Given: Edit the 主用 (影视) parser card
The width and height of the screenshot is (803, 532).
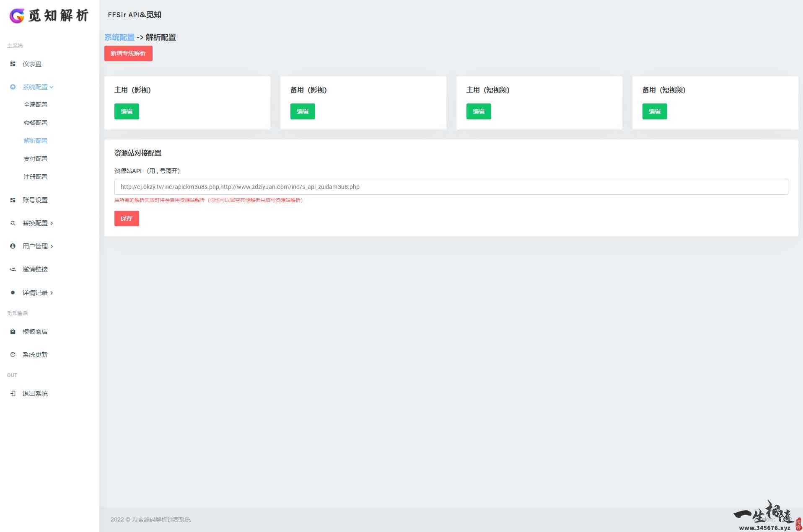Looking at the screenshot, I should (x=127, y=111).
